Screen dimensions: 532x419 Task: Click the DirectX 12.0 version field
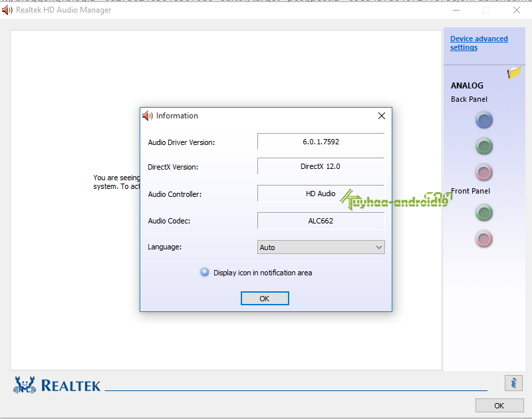coord(321,166)
